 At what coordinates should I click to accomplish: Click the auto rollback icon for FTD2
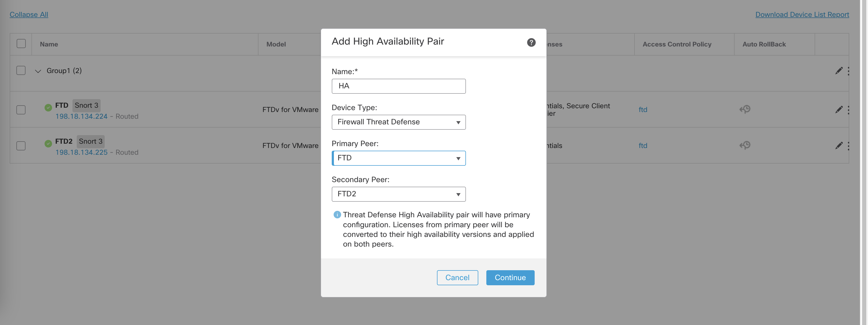[745, 145]
